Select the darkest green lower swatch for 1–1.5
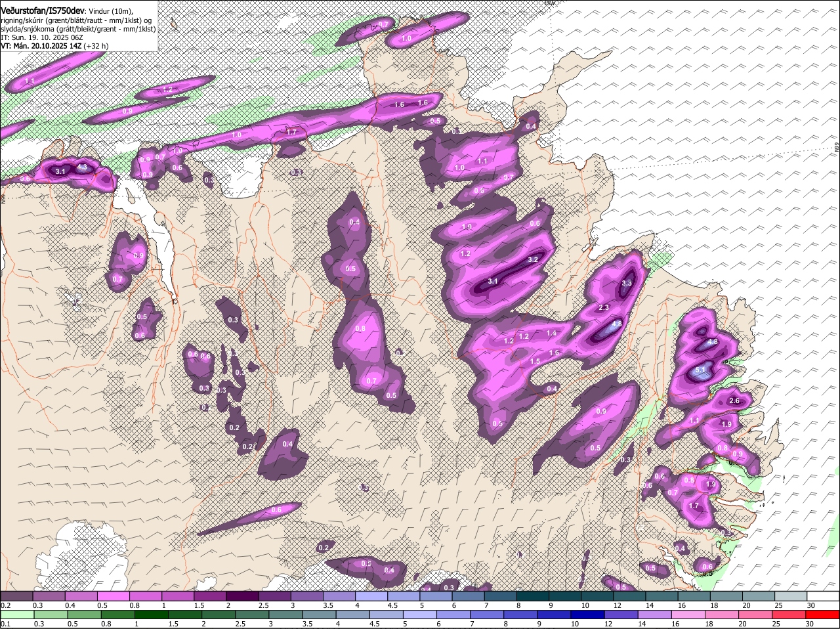Screen dimensions: 840x629 pyautogui.click(x=152, y=615)
